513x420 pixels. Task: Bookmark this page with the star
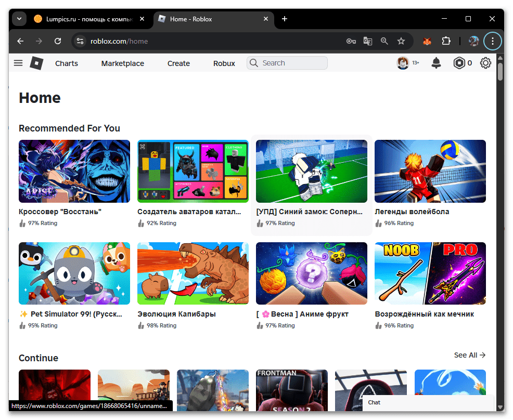[x=401, y=41]
